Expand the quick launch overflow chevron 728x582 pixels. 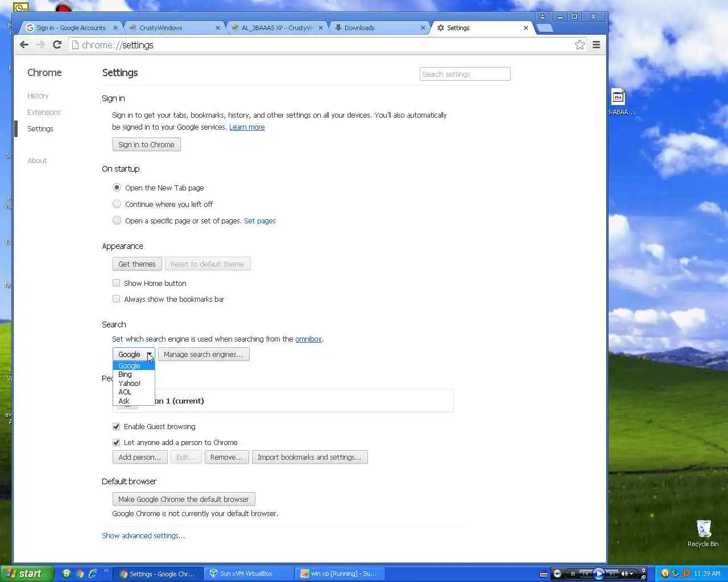106,570
